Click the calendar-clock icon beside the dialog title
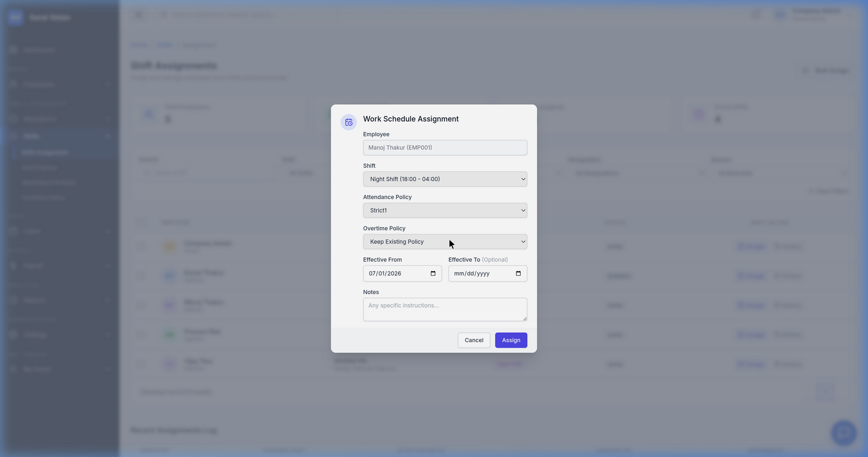 [x=348, y=122]
